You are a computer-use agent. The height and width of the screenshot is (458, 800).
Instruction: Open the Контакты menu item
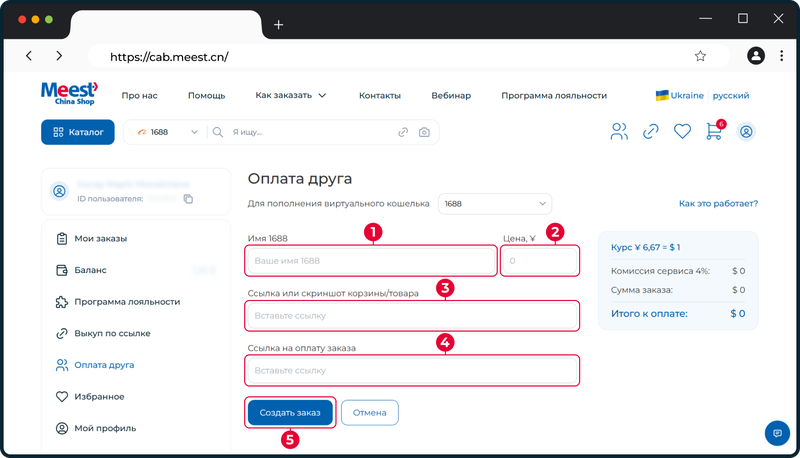coord(380,95)
